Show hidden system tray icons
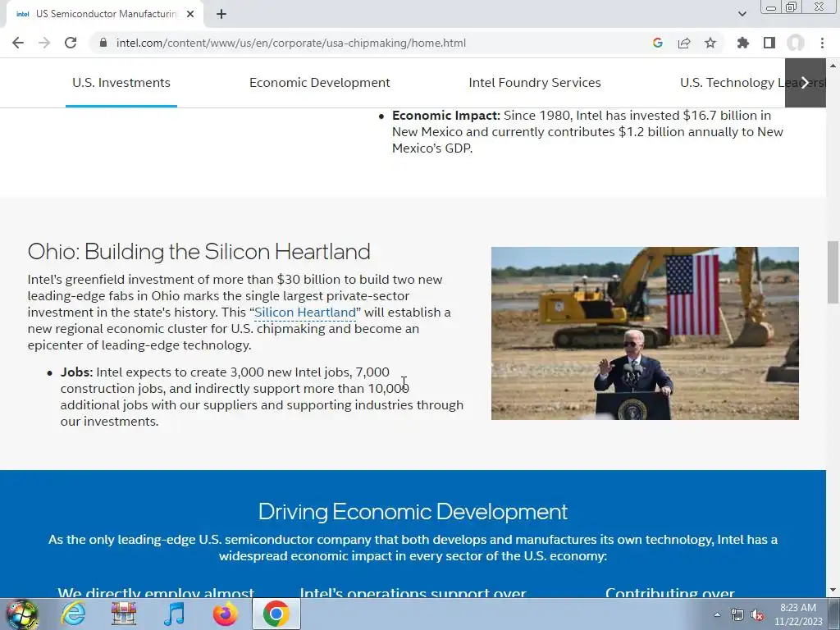Screen dimensions: 840x630 click(x=717, y=614)
